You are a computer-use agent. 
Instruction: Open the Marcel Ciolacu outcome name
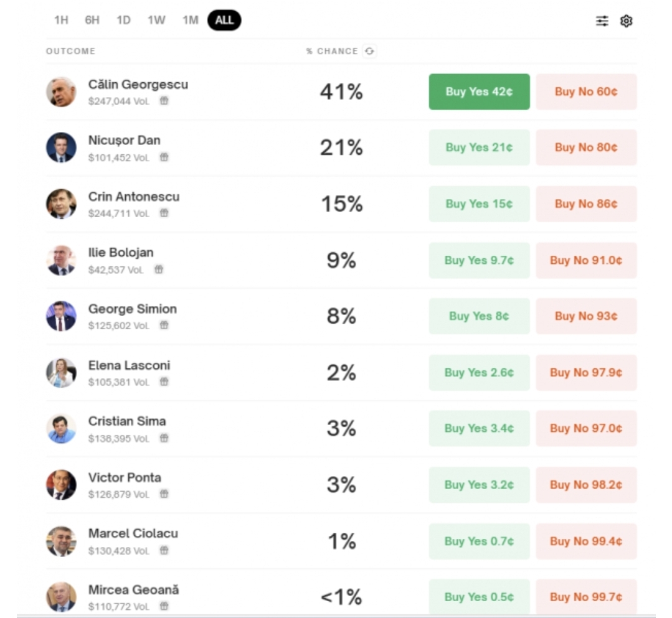(133, 533)
